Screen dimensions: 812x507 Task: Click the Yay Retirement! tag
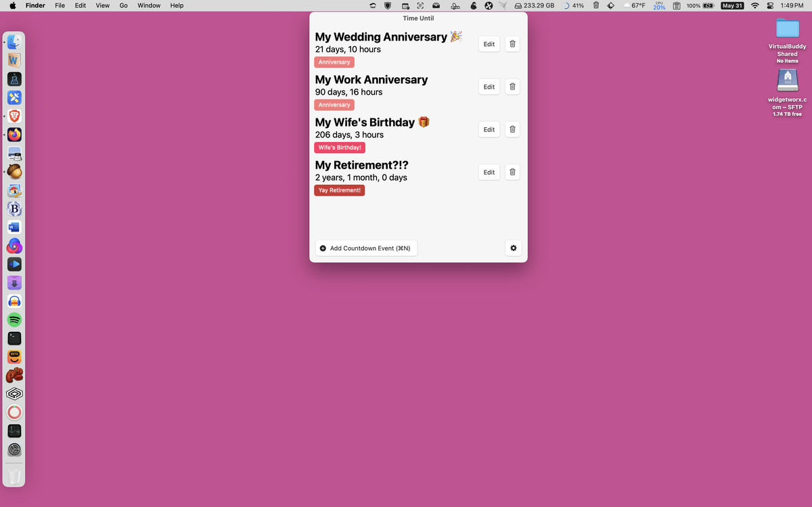(339, 190)
